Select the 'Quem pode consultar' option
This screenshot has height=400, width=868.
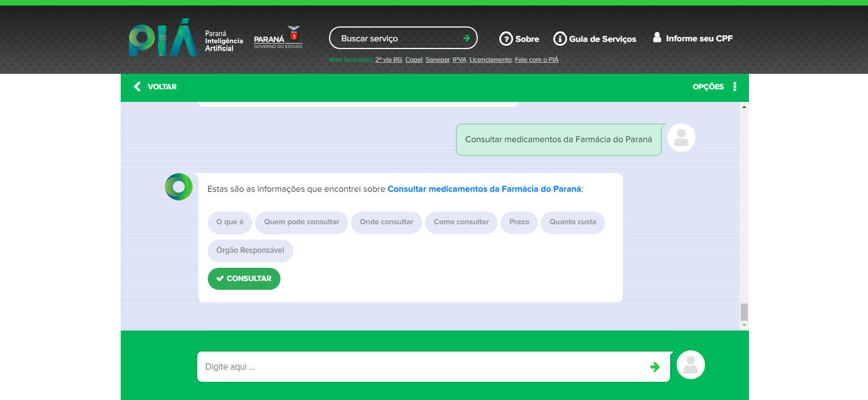point(301,222)
